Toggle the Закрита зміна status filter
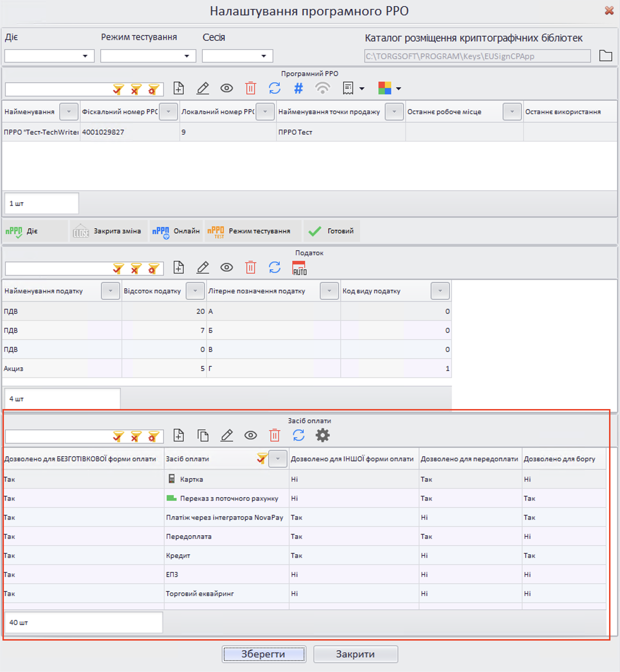Image resolution: width=620 pixels, height=672 pixels. coord(108,231)
